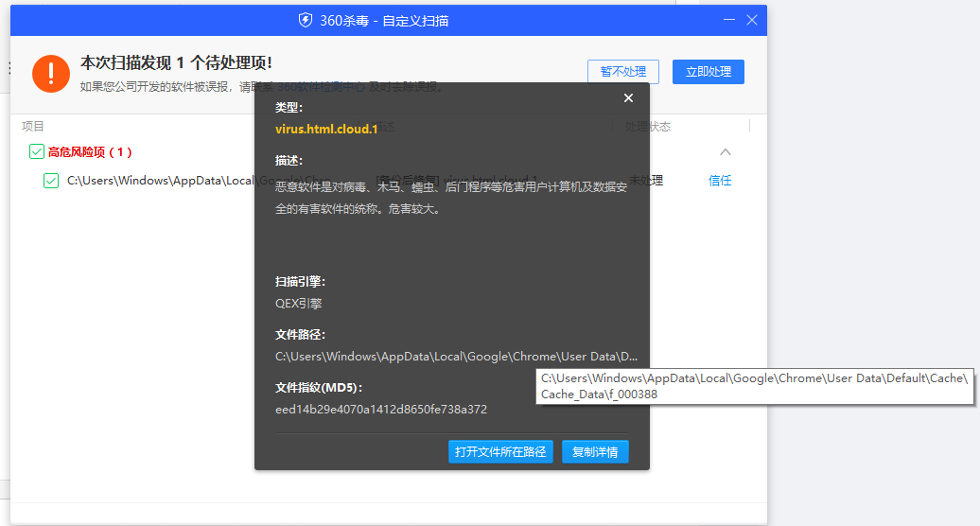This screenshot has height=526, width=980.
Task: Click the 立即处理 button
Action: tap(709, 72)
